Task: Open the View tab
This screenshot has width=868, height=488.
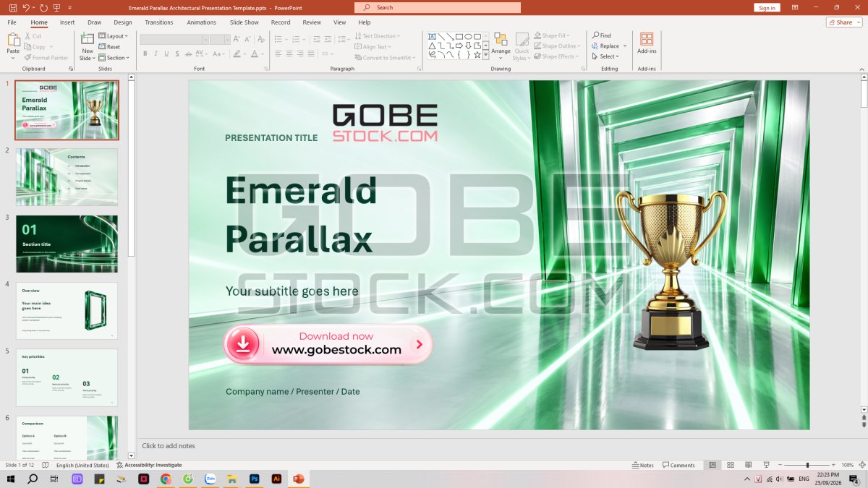Action: click(x=340, y=22)
